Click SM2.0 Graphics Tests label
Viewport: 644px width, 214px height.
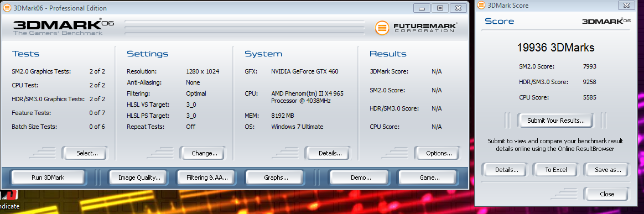tap(41, 71)
